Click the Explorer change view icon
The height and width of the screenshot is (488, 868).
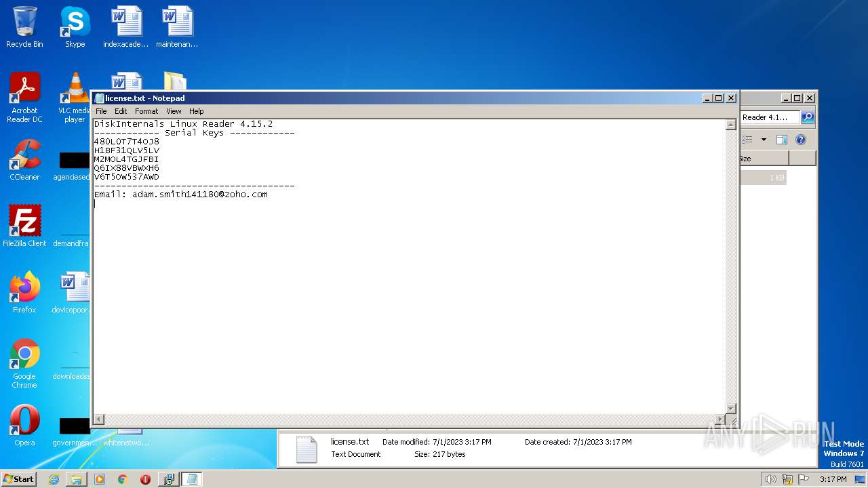coord(747,140)
